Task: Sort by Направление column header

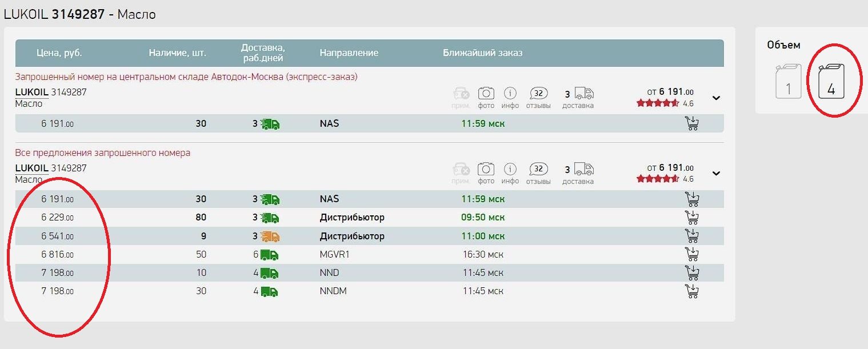Action: pos(349,53)
